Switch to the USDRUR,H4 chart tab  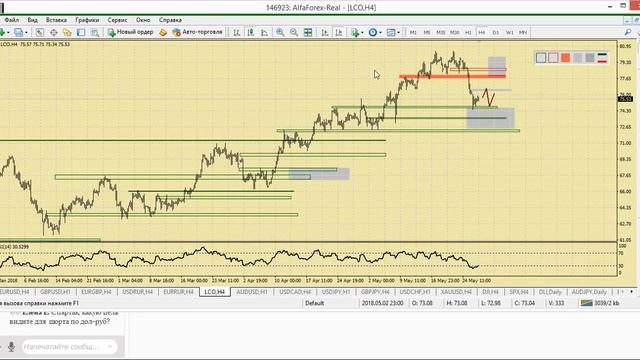click(138, 292)
